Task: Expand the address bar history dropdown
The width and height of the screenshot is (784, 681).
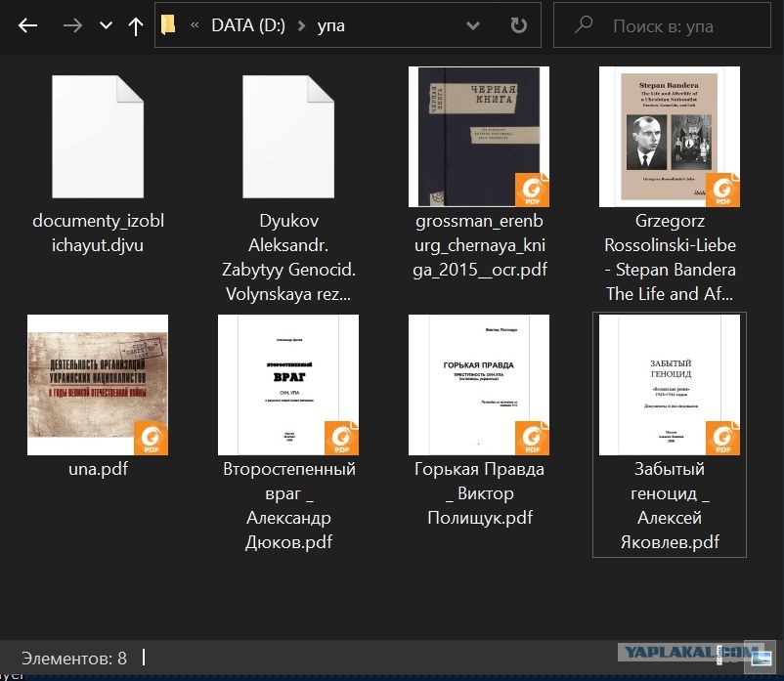Action: [x=473, y=25]
